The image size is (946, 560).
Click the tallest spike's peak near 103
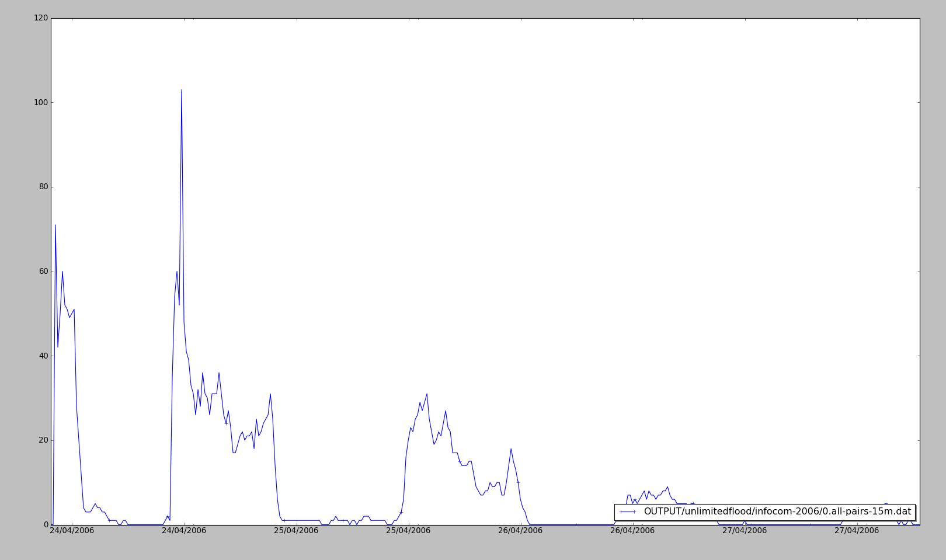182,90
